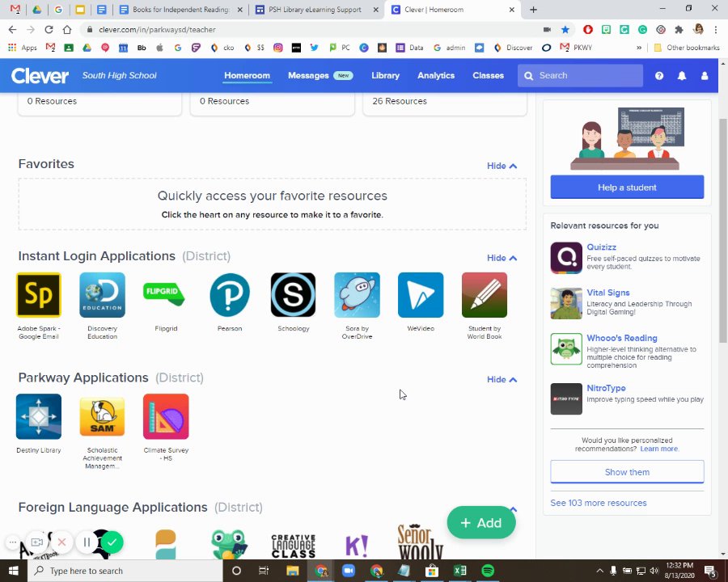Viewport: 728px width, 582px height.
Task: Show more bookmarks with the chevron
Action: (x=639, y=48)
